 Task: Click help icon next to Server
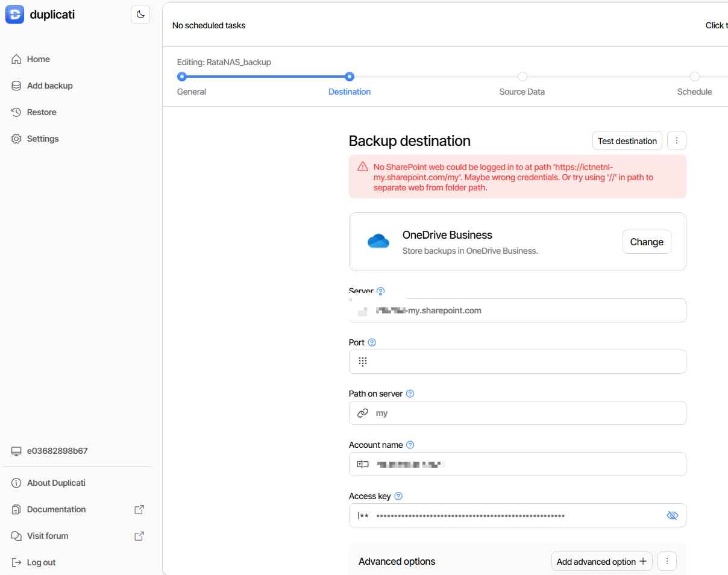pyautogui.click(x=380, y=291)
